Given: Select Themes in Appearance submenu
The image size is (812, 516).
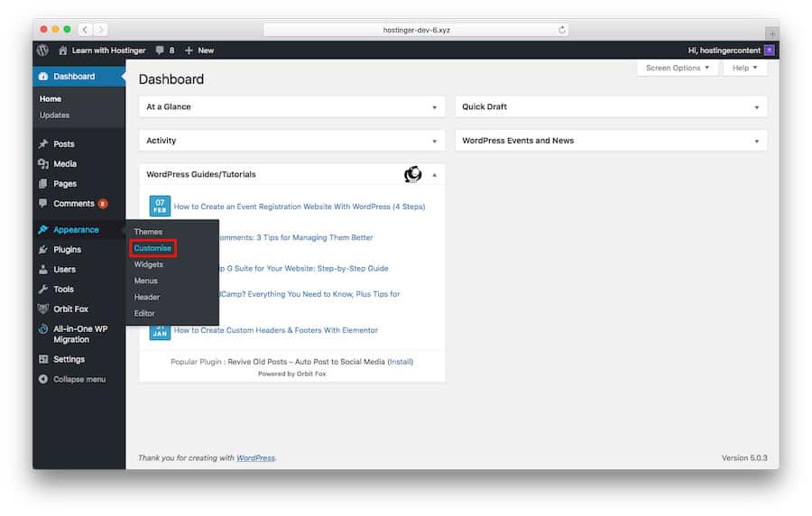Looking at the screenshot, I should point(148,232).
